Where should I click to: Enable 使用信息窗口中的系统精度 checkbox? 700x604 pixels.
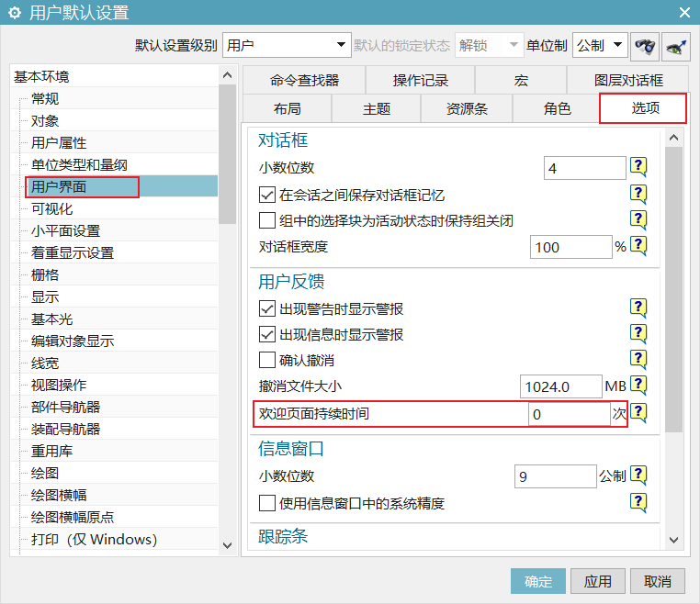click(x=267, y=503)
